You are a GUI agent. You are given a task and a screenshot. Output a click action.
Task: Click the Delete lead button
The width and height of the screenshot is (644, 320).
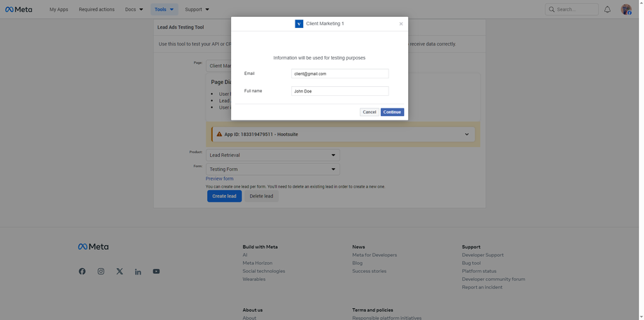point(261,196)
